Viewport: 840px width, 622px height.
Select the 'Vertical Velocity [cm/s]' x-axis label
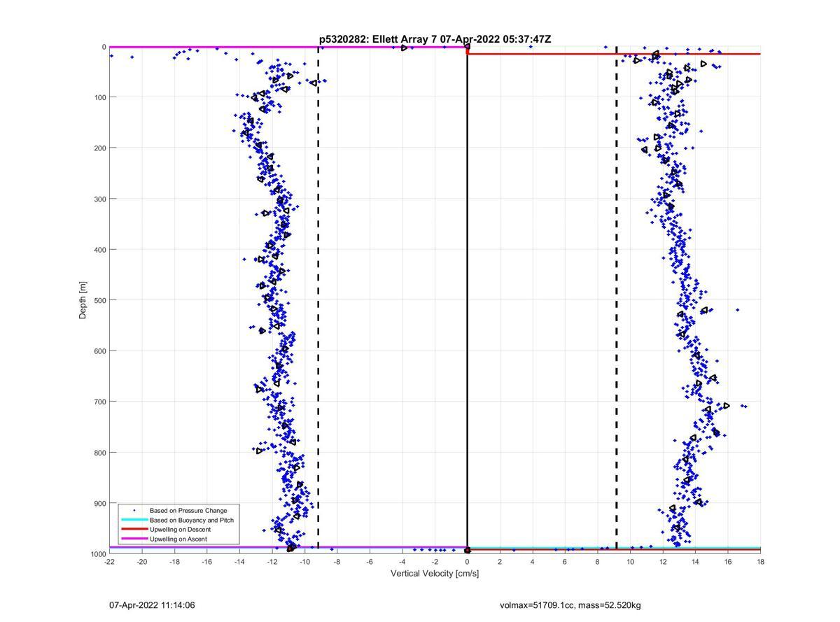(435, 574)
